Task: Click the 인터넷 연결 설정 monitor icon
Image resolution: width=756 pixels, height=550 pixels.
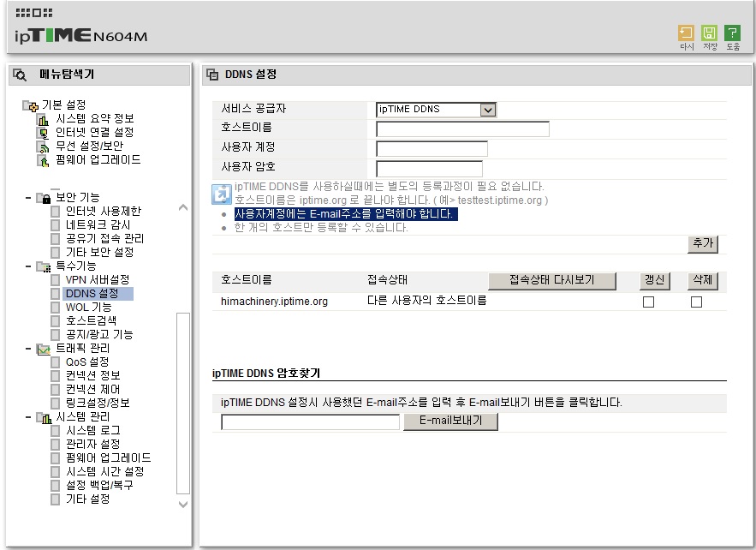Action: pyautogui.click(x=44, y=133)
